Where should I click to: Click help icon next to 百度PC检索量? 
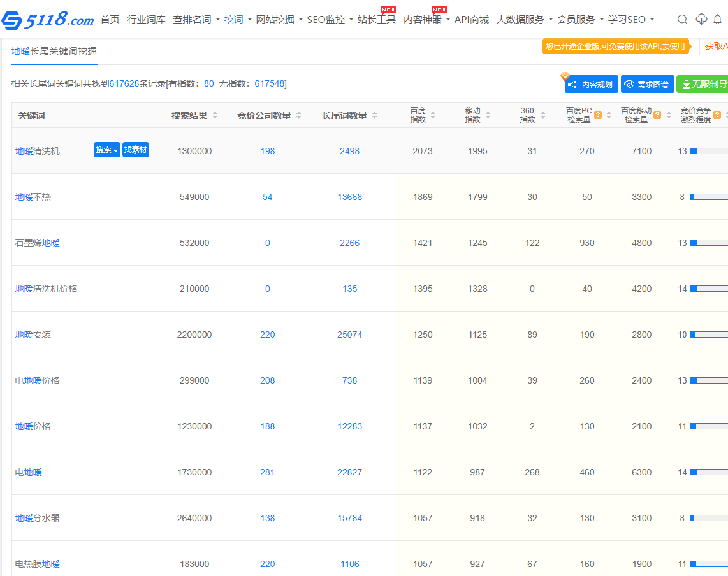click(x=598, y=115)
